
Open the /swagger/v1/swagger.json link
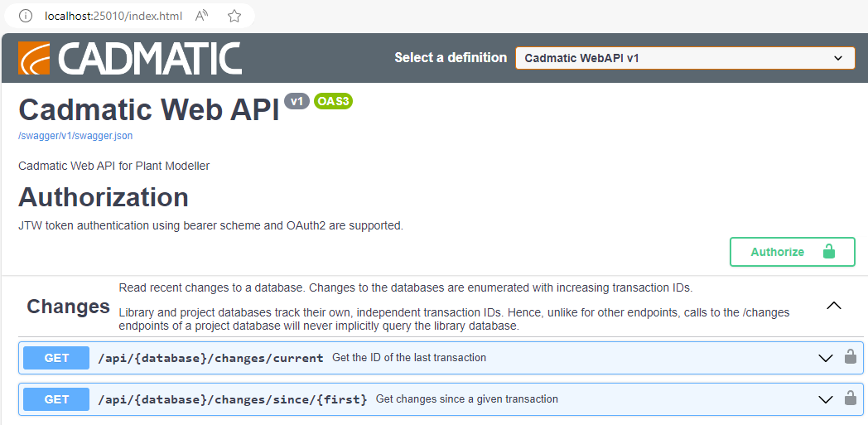(75, 135)
